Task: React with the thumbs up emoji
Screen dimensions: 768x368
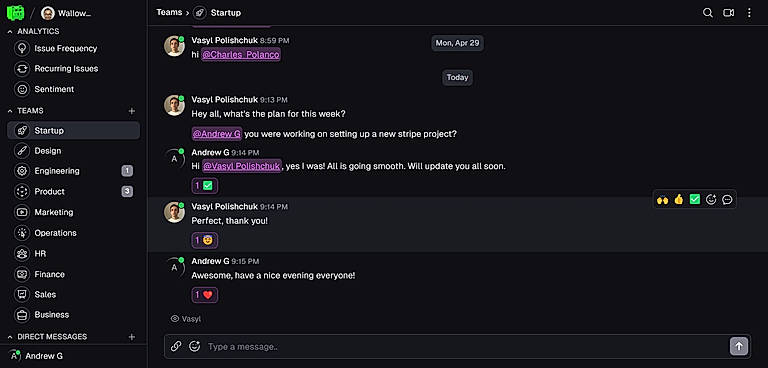Action: [678, 199]
